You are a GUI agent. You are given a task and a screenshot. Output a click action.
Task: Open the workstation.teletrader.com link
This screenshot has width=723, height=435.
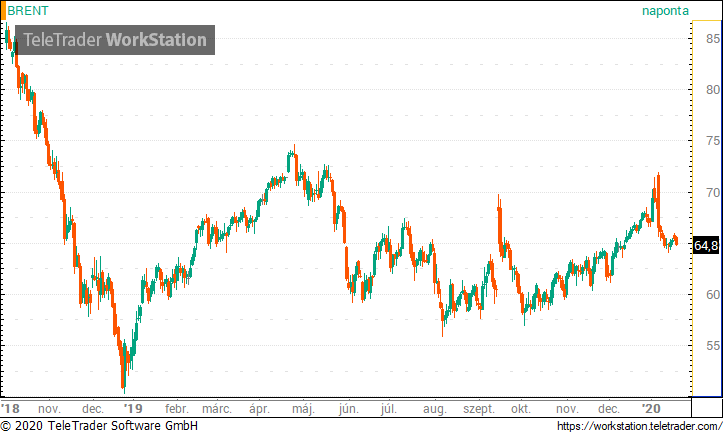(x=639, y=426)
